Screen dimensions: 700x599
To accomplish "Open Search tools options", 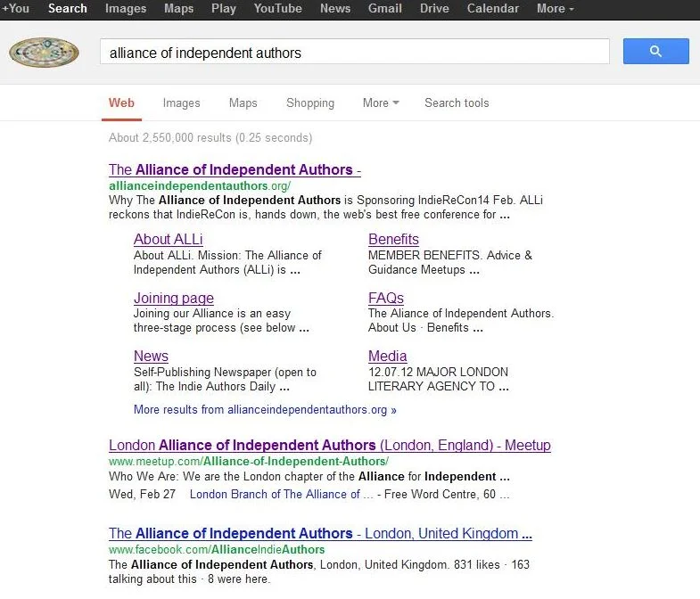I will pos(457,103).
